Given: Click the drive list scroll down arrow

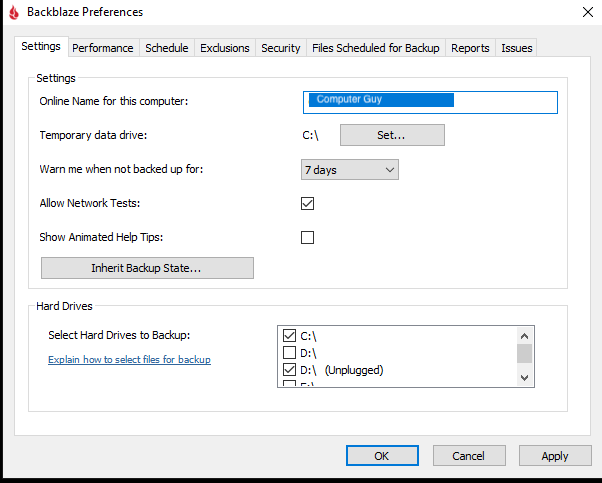Looking at the screenshot, I should pyautogui.click(x=524, y=378).
